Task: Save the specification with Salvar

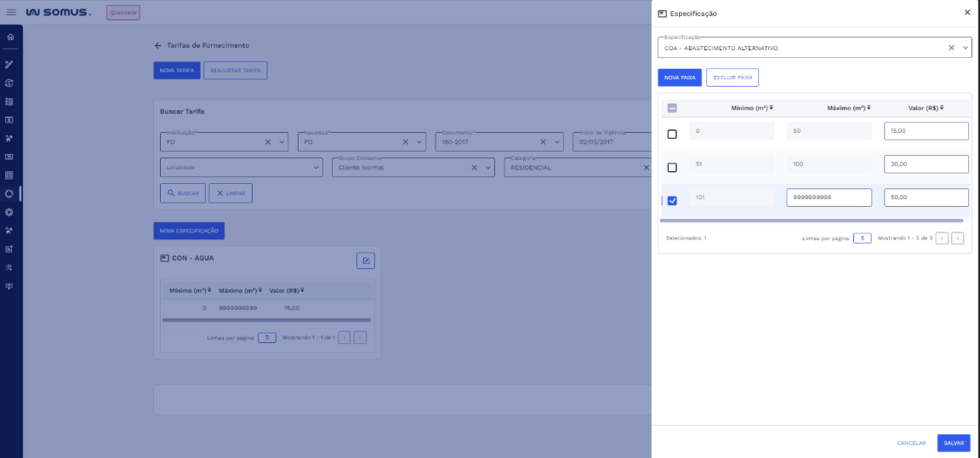Action: click(953, 443)
